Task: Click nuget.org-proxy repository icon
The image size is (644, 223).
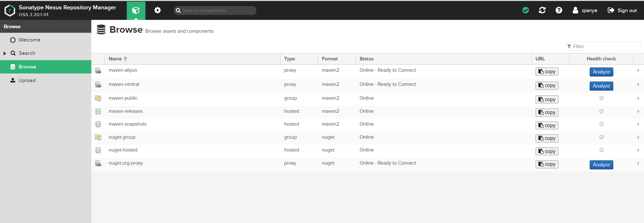Action: (x=98, y=163)
